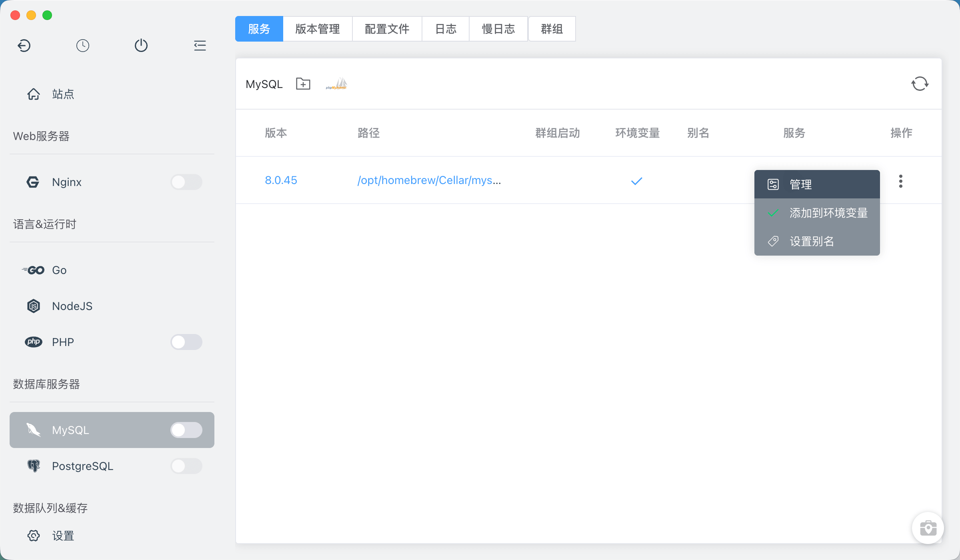This screenshot has height=560, width=960.
Task: Click the add folder icon beside MySQL
Action: tap(303, 84)
